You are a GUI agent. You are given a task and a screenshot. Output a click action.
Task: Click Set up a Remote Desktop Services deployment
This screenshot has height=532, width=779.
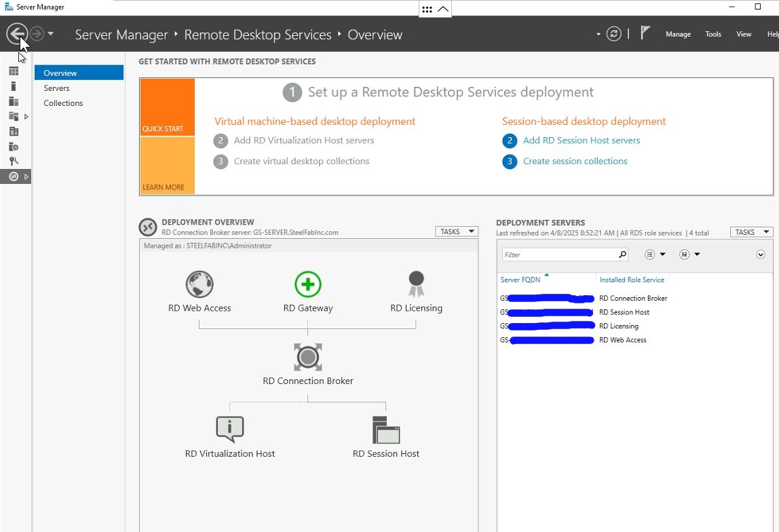(x=451, y=92)
